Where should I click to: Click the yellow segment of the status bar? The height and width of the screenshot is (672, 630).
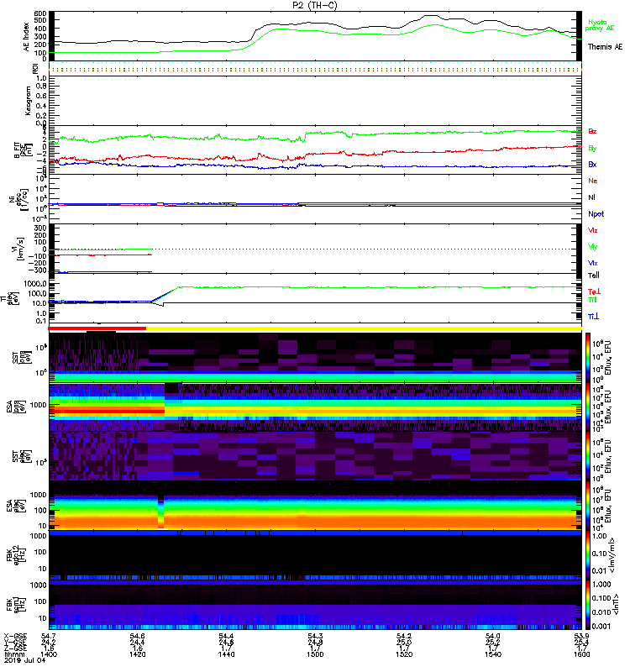(x=364, y=328)
